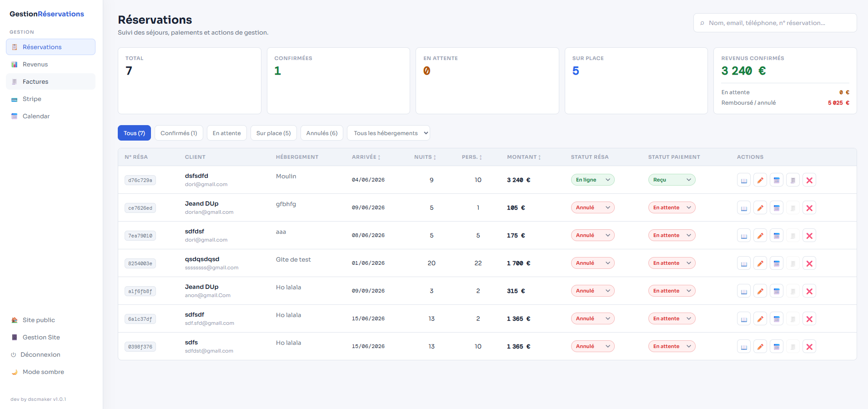Click reservation number badge d76c729a

140,180
